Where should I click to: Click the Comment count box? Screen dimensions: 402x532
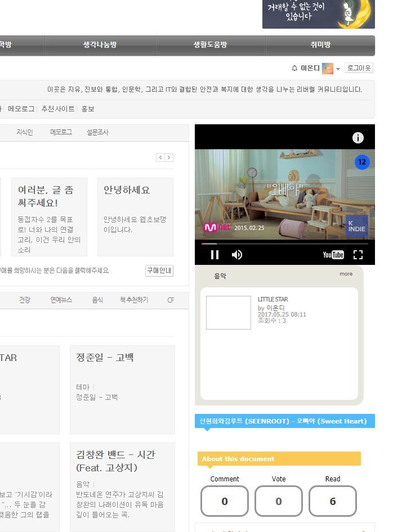coord(224,501)
